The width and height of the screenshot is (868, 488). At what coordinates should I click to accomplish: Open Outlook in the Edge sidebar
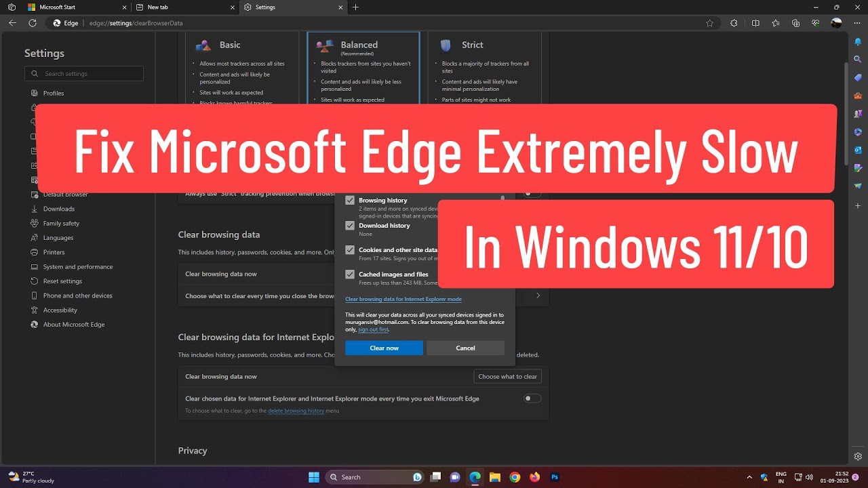(858, 150)
